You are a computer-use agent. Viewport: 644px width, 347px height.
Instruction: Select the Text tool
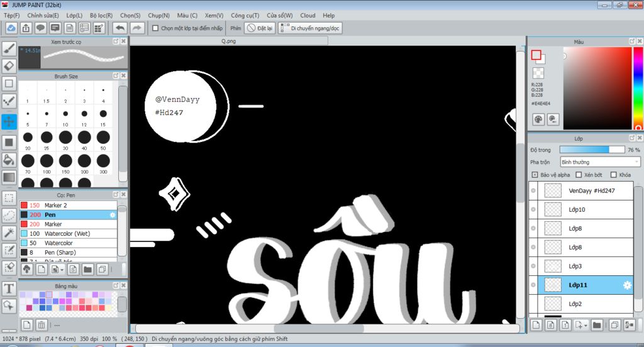9,289
